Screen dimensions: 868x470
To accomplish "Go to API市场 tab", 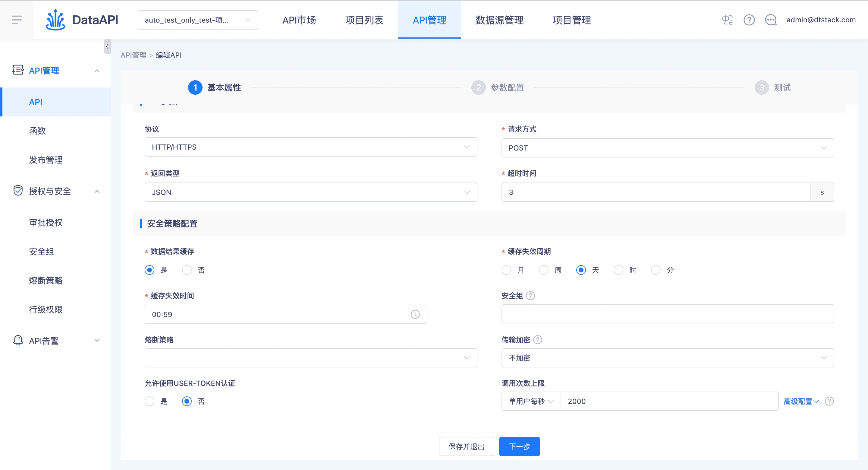I will click(x=299, y=20).
